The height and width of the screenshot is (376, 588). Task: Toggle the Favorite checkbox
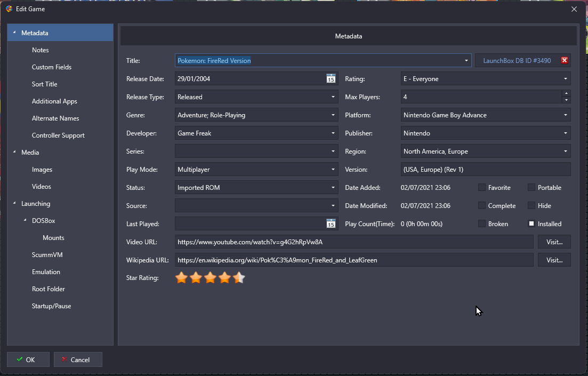(482, 187)
